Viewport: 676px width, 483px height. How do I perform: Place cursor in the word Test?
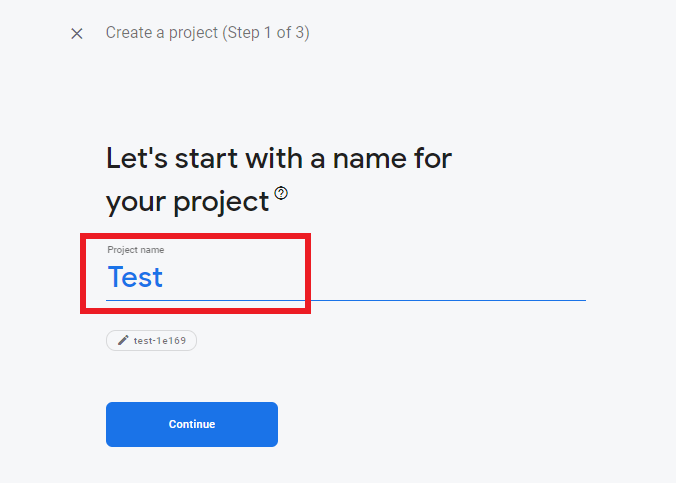click(135, 276)
